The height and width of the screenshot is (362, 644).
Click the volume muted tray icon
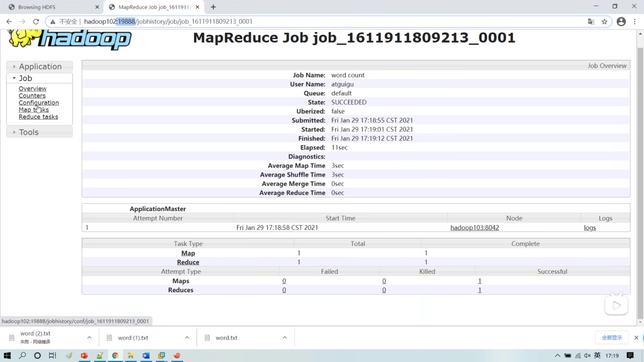coord(587,356)
